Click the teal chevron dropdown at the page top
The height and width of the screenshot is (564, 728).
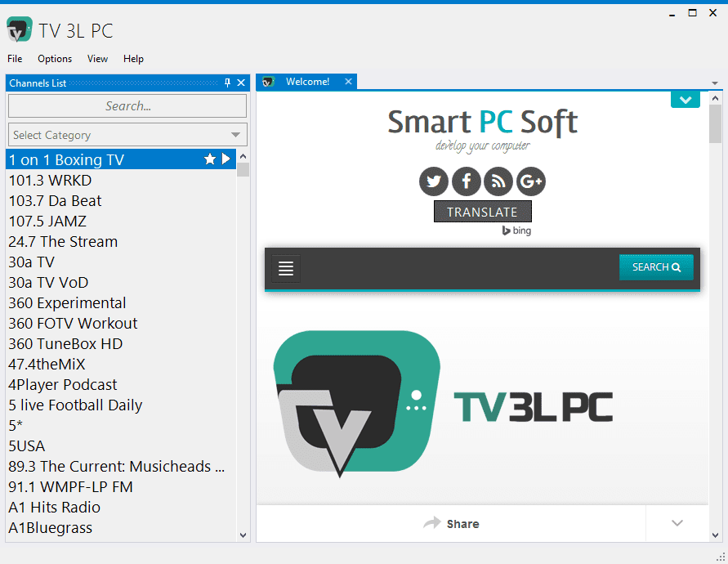686,100
